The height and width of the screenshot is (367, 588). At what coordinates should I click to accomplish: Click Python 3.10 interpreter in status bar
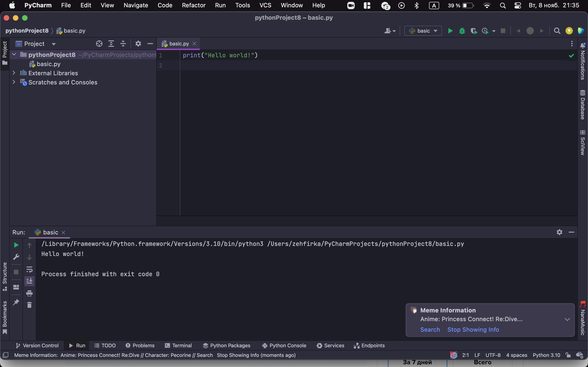click(x=546, y=355)
